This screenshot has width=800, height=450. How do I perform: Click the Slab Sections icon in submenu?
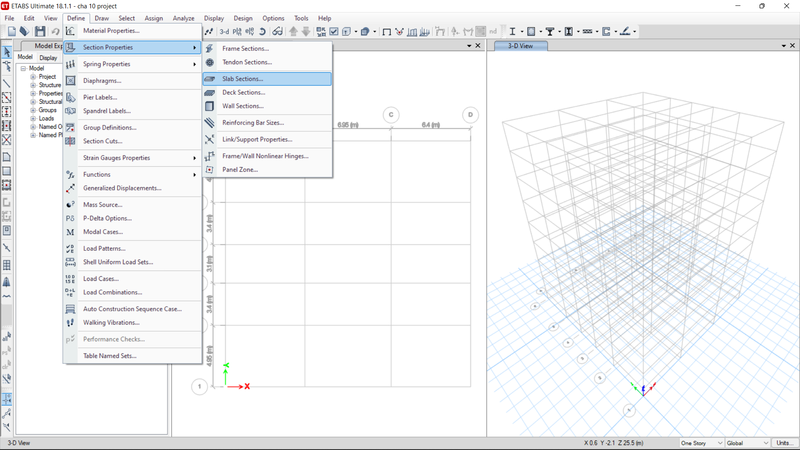coord(210,79)
